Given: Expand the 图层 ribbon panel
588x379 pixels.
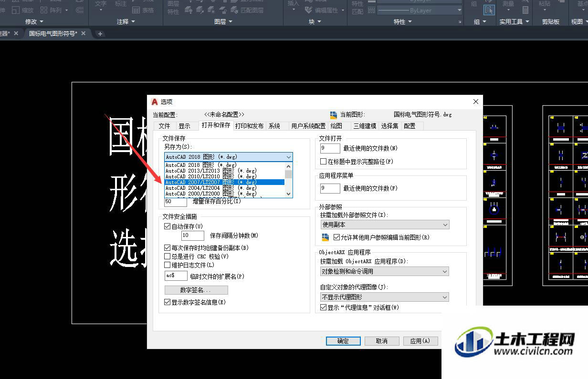Looking at the screenshot, I should click(223, 22).
